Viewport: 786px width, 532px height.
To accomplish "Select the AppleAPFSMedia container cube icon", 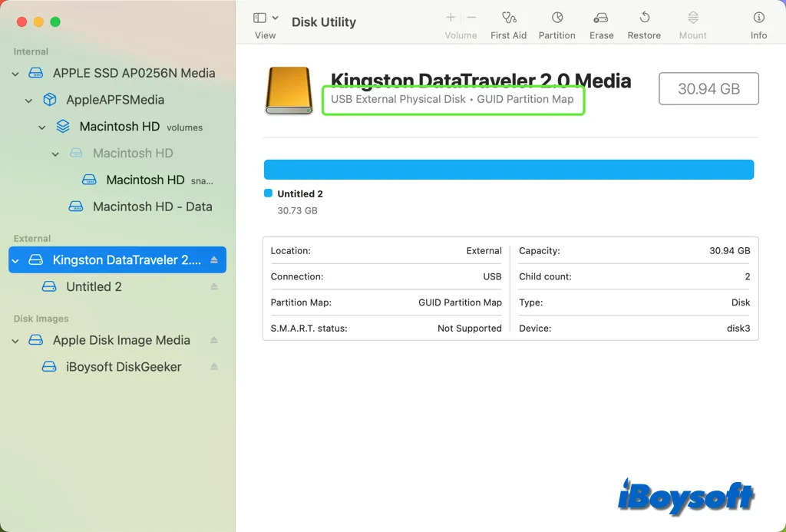I will [x=49, y=100].
